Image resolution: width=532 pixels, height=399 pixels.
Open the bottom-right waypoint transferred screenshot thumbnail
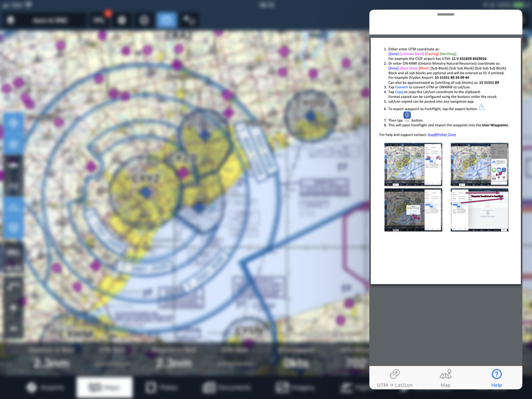(x=479, y=210)
